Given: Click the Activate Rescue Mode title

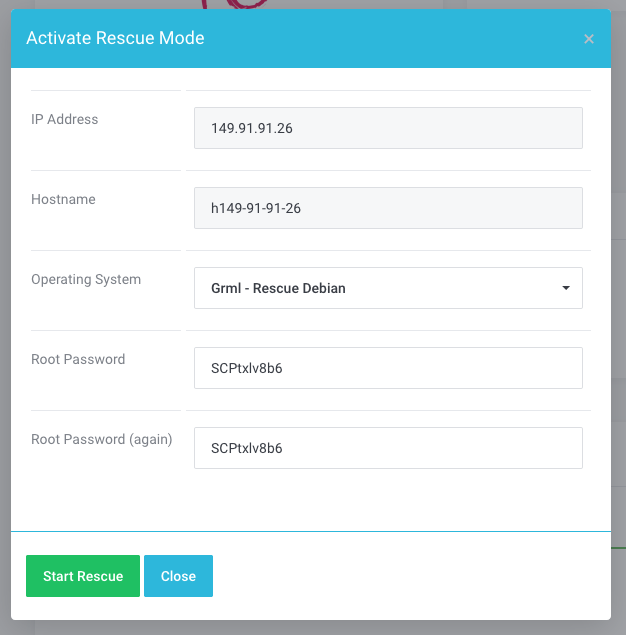Looking at the screenshot, I should (115, 38).
